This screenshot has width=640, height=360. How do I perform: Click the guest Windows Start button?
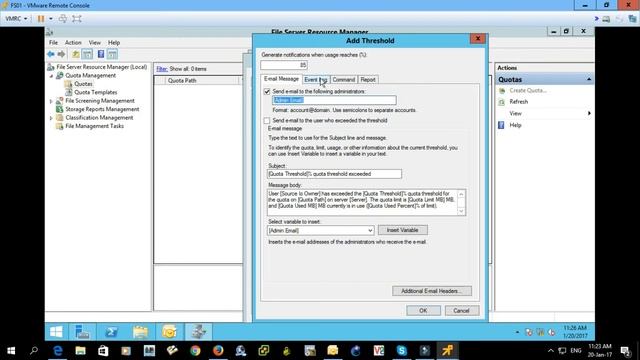click(x=56, y=332)
